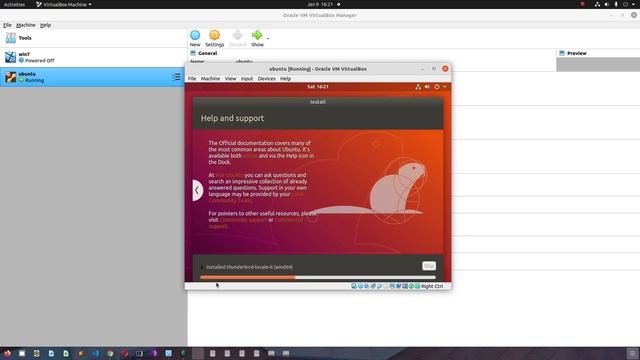Open Machine menu in ubuntu VM window
The height and width of the screenshot is (360, 640).
[x=210, y=78]
